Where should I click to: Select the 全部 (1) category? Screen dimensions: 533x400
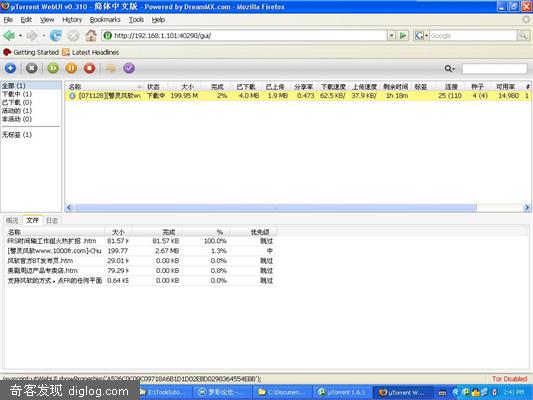tap(31, 85)
